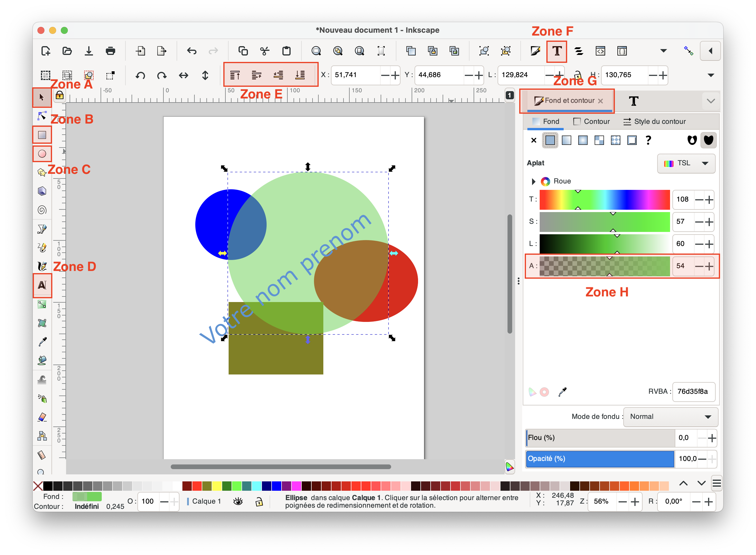Flip selection vertically icon
The width and height of the screenshot is (756, 555).
[205, 75]
